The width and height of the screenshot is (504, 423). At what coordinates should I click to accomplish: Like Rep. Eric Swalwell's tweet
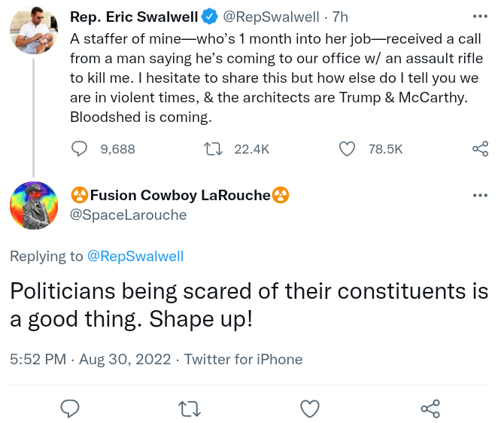coord(347,149)
